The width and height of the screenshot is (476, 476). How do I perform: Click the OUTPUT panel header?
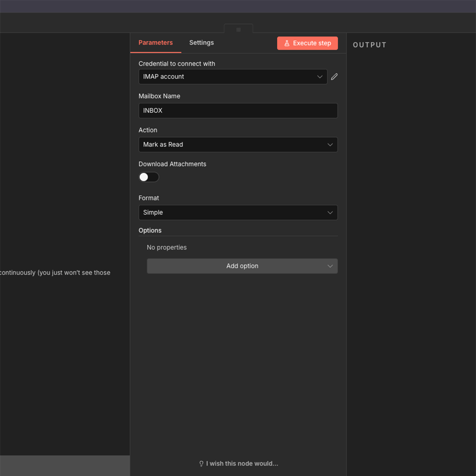click(x=369, y=45)
